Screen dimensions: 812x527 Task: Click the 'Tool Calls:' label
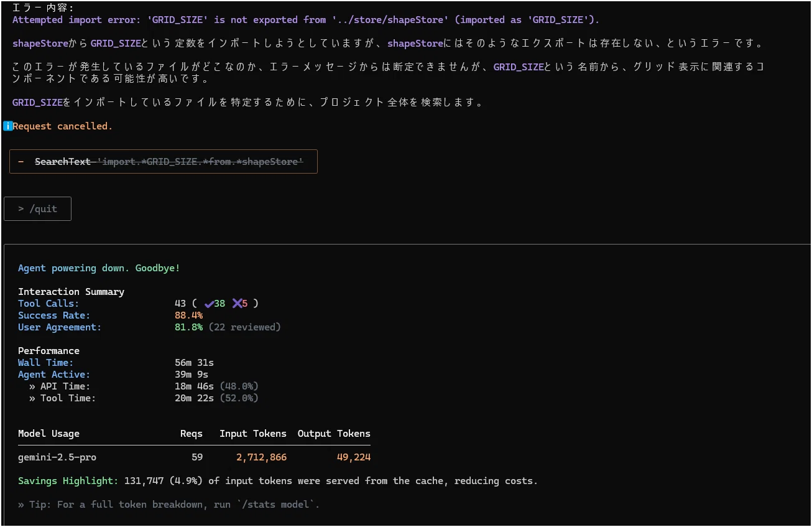tap(48, 304)
